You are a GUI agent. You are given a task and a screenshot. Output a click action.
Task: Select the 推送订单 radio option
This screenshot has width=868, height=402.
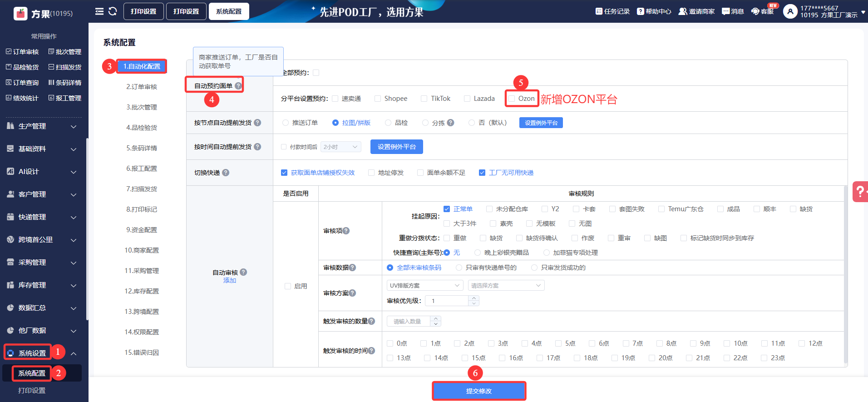[286, 123]
